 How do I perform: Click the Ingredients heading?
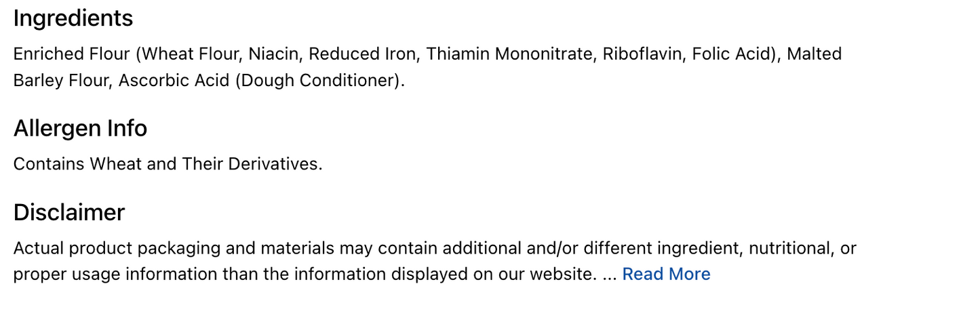73,18
